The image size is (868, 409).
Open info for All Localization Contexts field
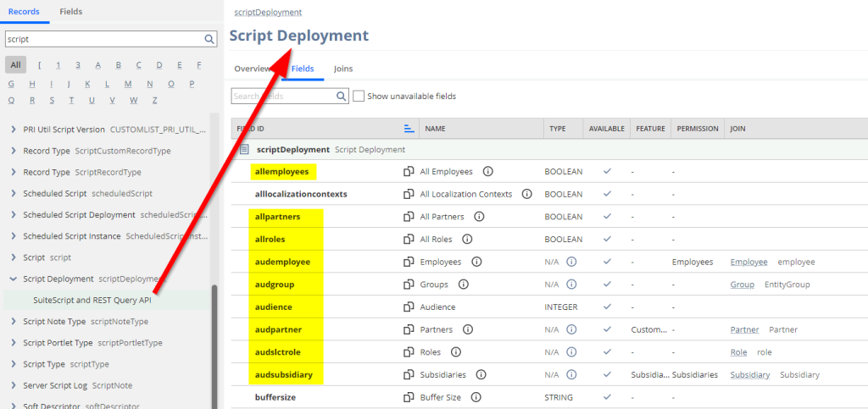click(527, 194)
